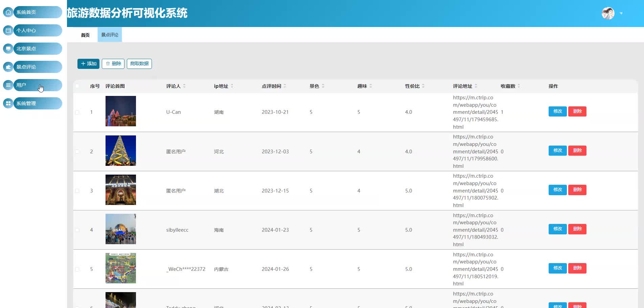
Task: Check the checkbox for row 1
Action: (77, 112)
